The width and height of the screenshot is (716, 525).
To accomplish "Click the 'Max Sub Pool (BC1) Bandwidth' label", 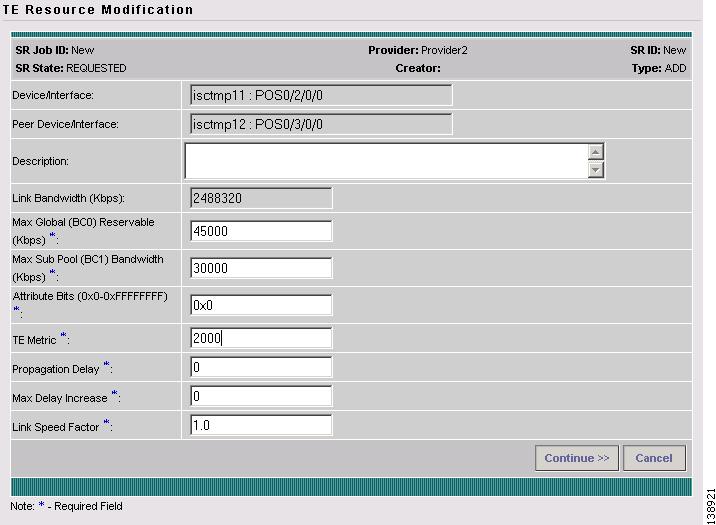I will pyautogui.click(x=88, y=259).
